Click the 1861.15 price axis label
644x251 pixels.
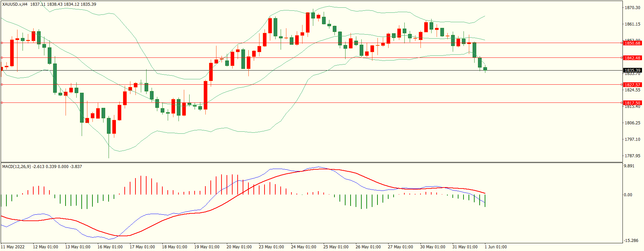(x=632, y=24)
